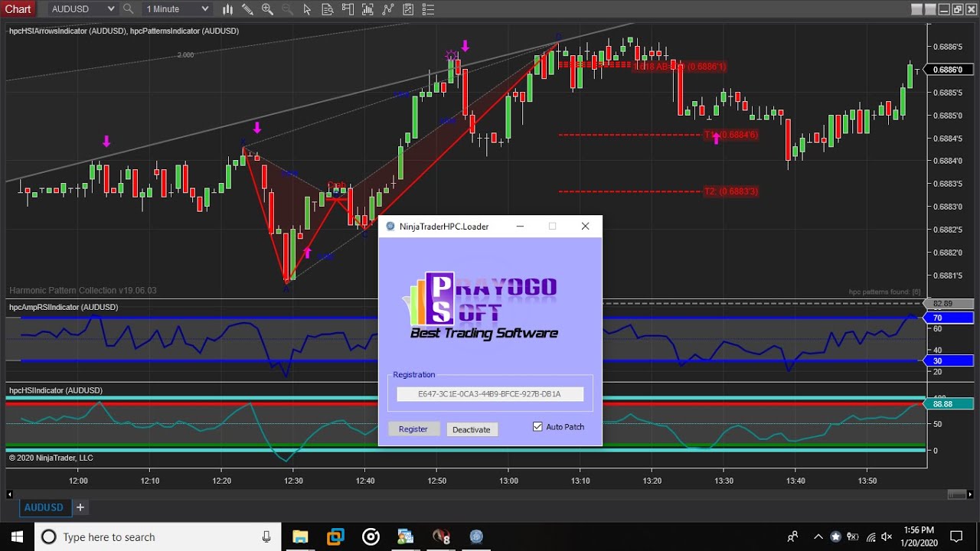This screenshot has width=980, height=551.
Task: Click the RSI 30 level marker
Action: click(950, 360)
